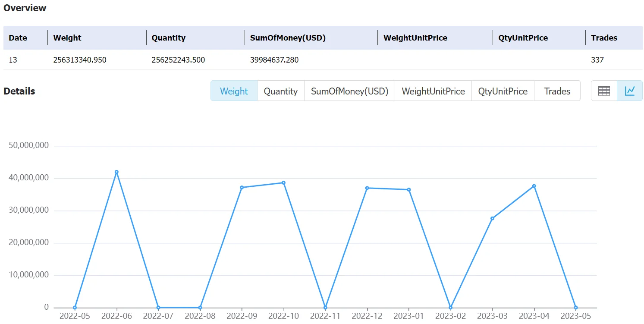This screenshot has width=644, height=324.
Task: Click the 2023-03 data point on chart
Action: [492, 218]
